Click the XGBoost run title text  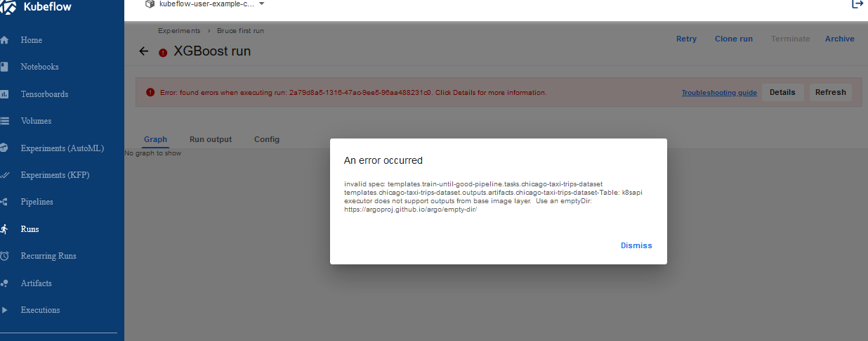click(212, 51)
